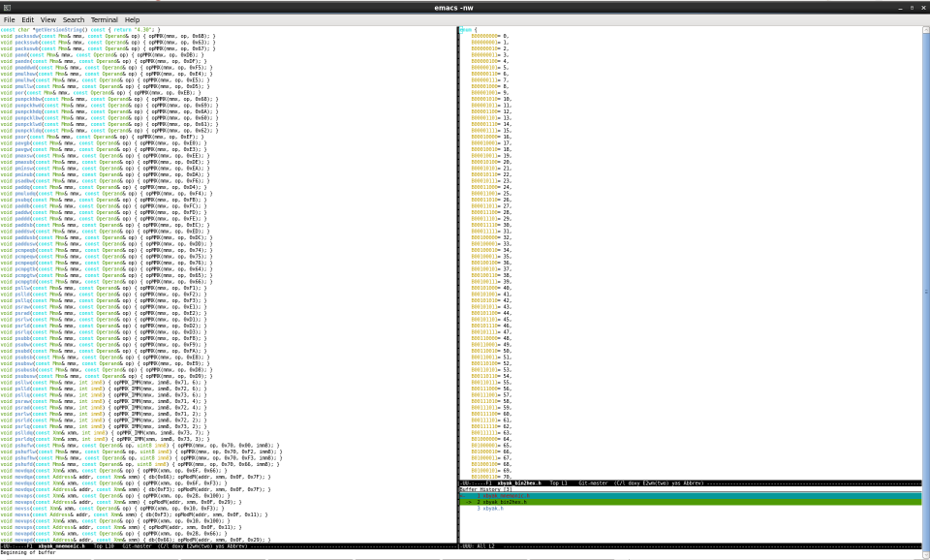Select xbyak_mnemonic.h in Buffer History list
The image size is (930, 560).
[x=691, y=496]
